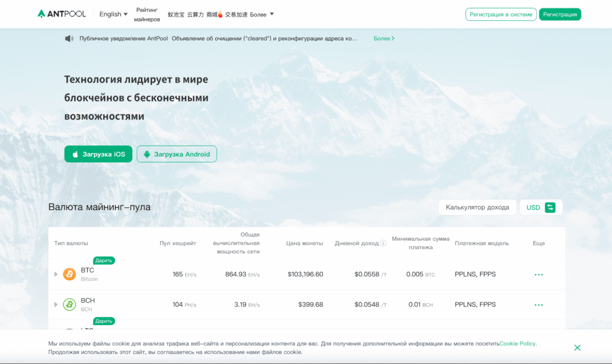Open the English language dropdown

click(x=113, y=14)
